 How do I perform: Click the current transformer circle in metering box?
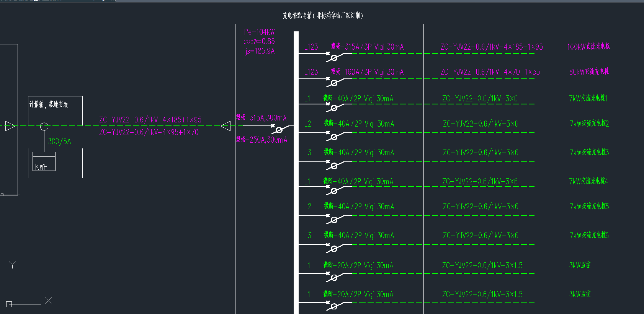pos(44,126)
